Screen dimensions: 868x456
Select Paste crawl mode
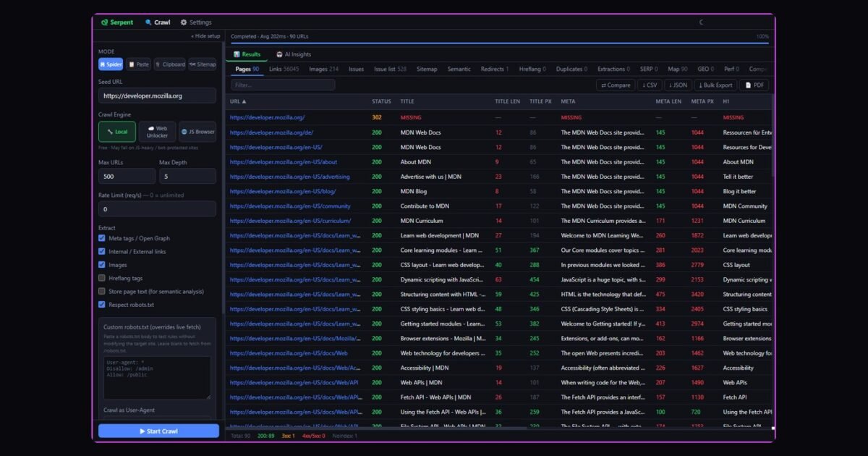138,64
